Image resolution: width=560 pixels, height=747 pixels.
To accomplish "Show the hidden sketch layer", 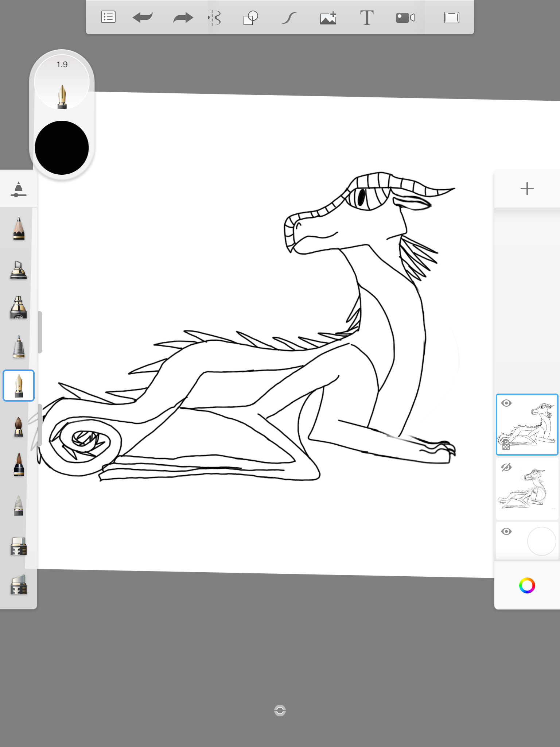I will 506,467.
